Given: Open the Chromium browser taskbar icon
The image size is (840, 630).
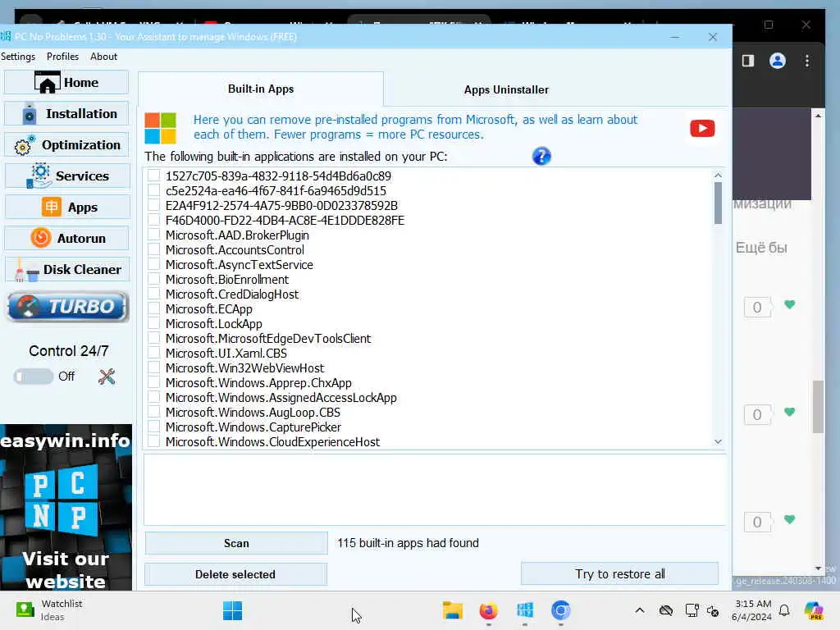Looking at the screenshot, I should [x=561, y=610].
